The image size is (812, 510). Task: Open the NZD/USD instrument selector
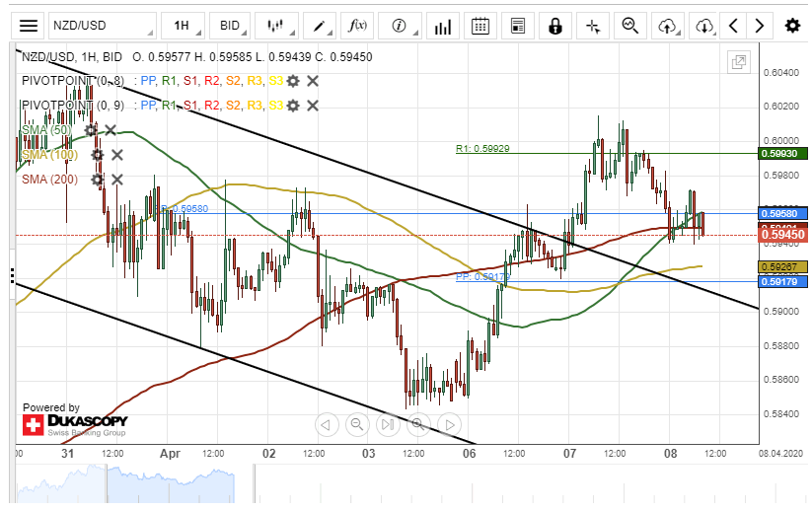[102, 26]
